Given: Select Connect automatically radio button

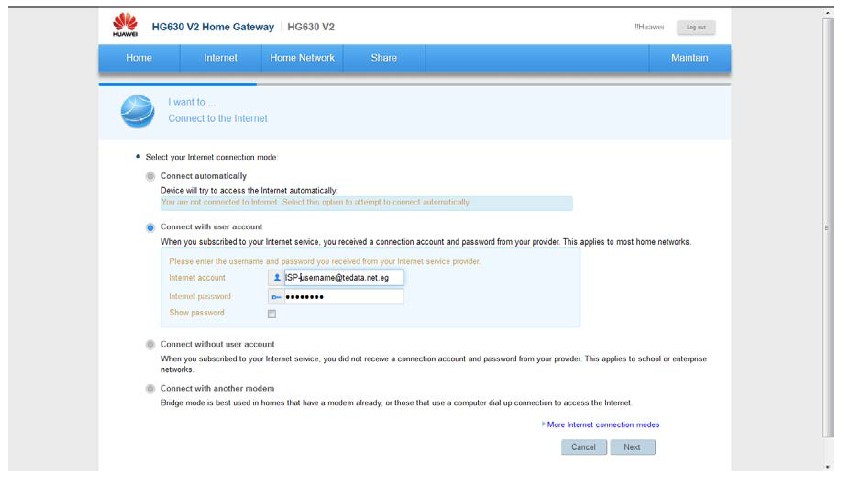Looking at the screenshot, I should click(150, 176).
